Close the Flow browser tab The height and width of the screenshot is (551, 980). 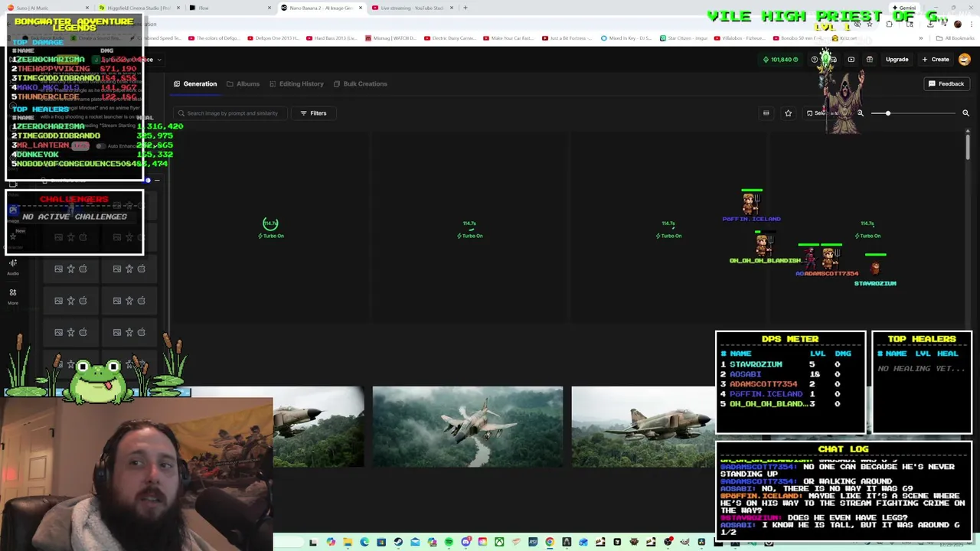tap(269, 8)
